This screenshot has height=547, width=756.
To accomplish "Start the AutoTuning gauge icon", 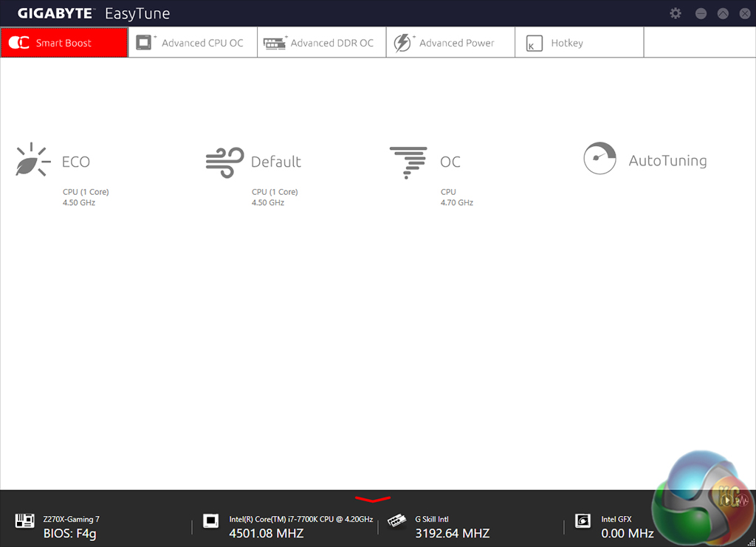I will coord(599,158).
